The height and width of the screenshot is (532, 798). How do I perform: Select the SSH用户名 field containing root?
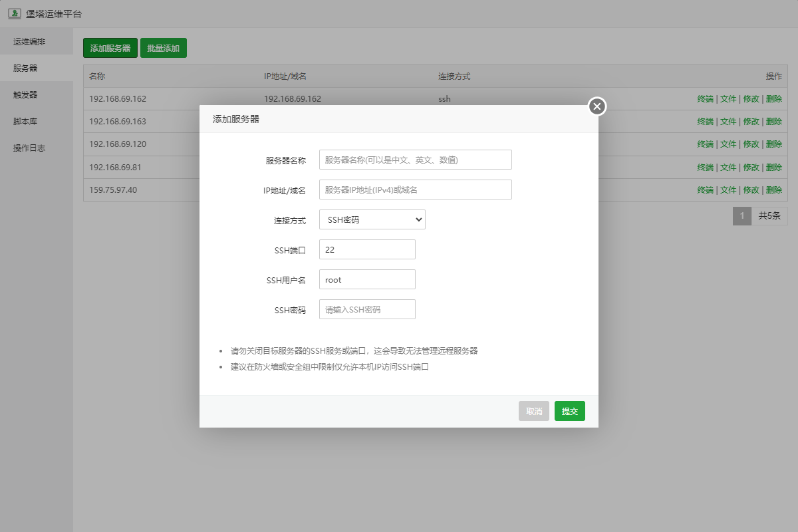pyautogui.click(x=367, y=279)
